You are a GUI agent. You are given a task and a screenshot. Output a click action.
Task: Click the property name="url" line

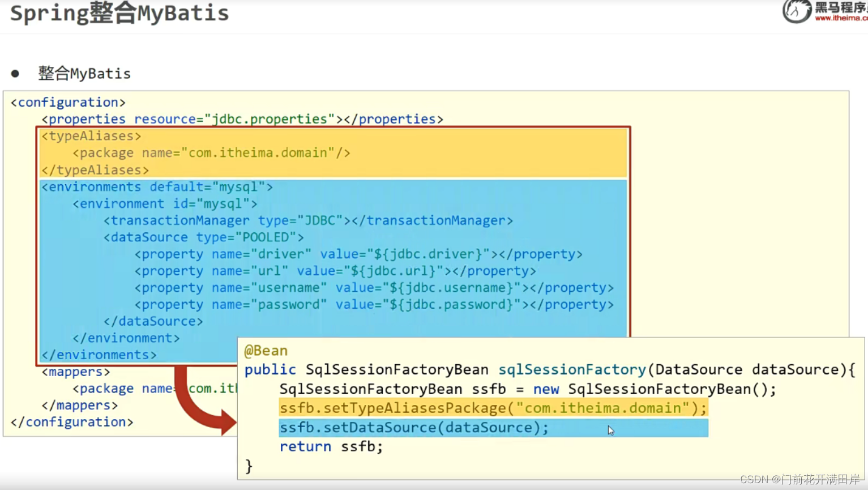[x=335, y=271]
